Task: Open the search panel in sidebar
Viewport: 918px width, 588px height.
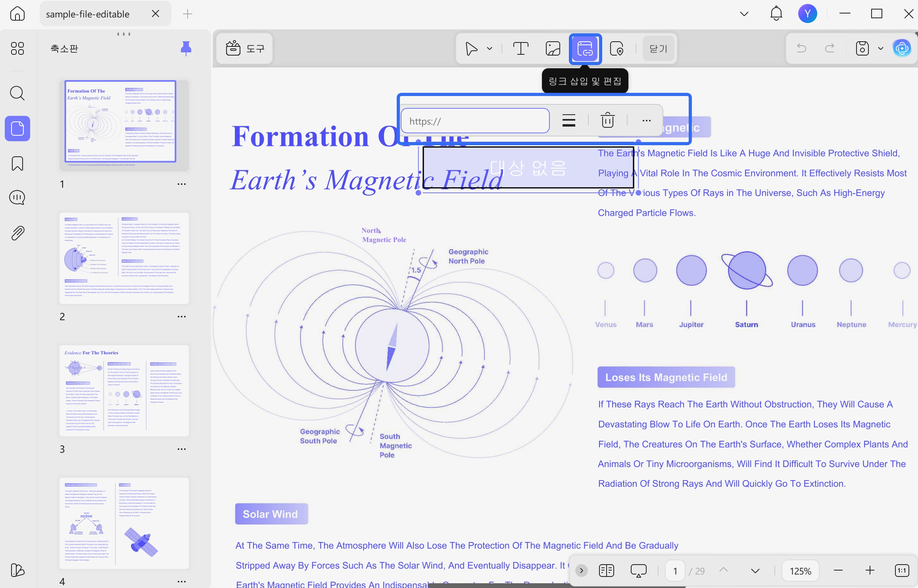Action: (x=17, y=94)
